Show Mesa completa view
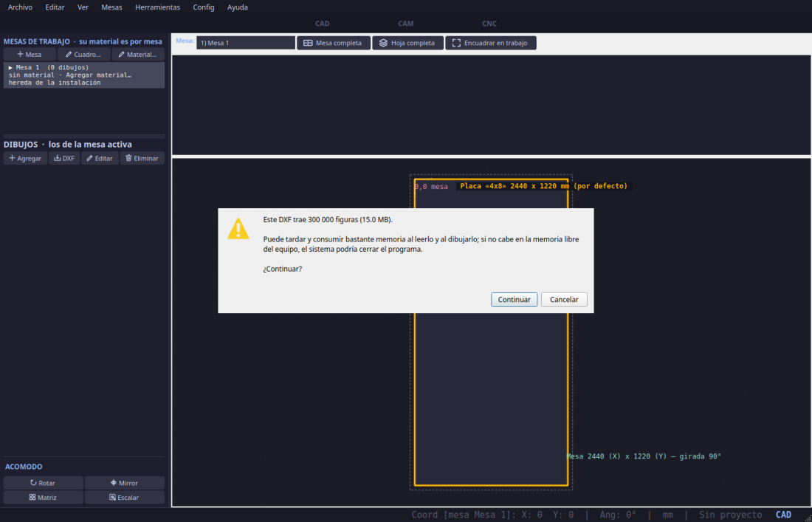 [334, 43]
